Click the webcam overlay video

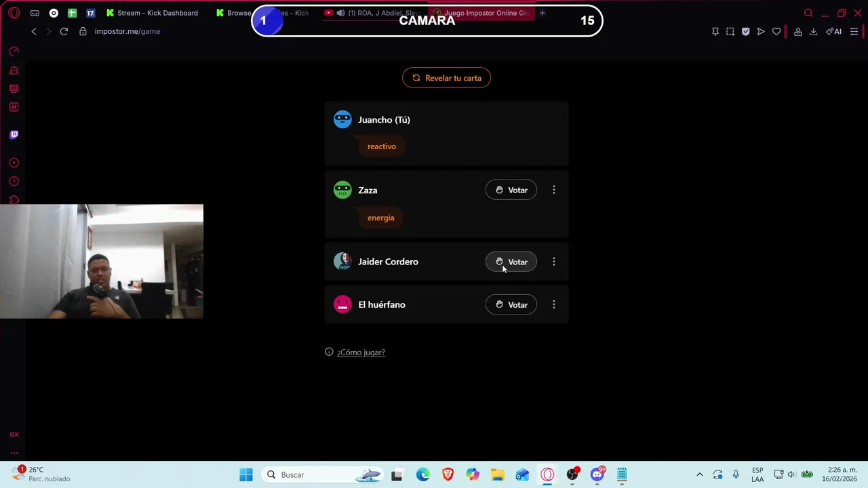(x=102, y=262)
